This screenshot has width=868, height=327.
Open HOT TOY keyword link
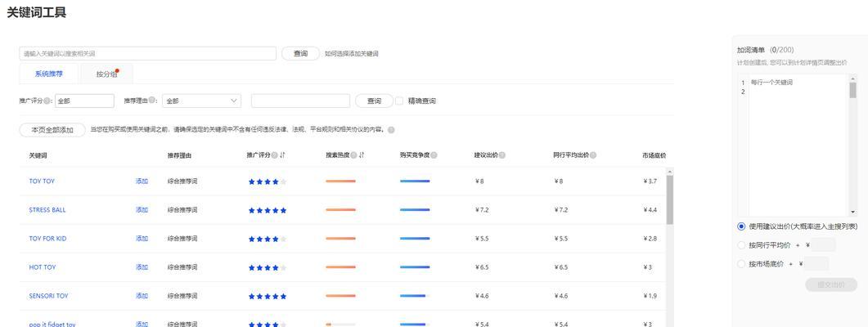click(x=43, y=268)
